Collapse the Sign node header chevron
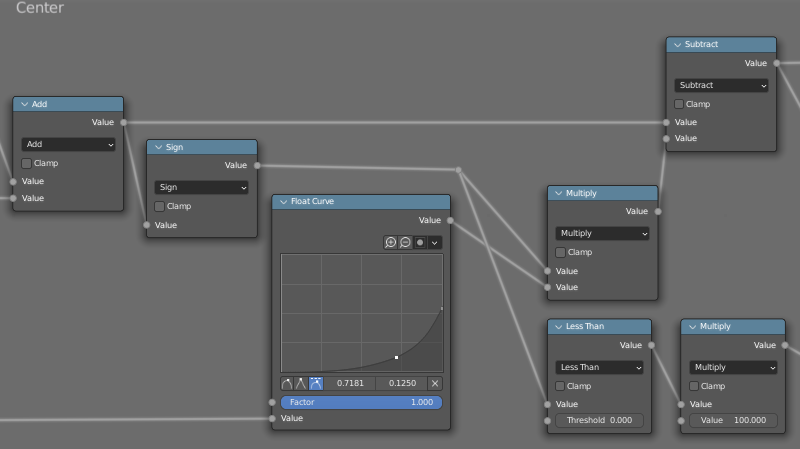Viewport: 800px width, 449px height. (x=158, y=147)
